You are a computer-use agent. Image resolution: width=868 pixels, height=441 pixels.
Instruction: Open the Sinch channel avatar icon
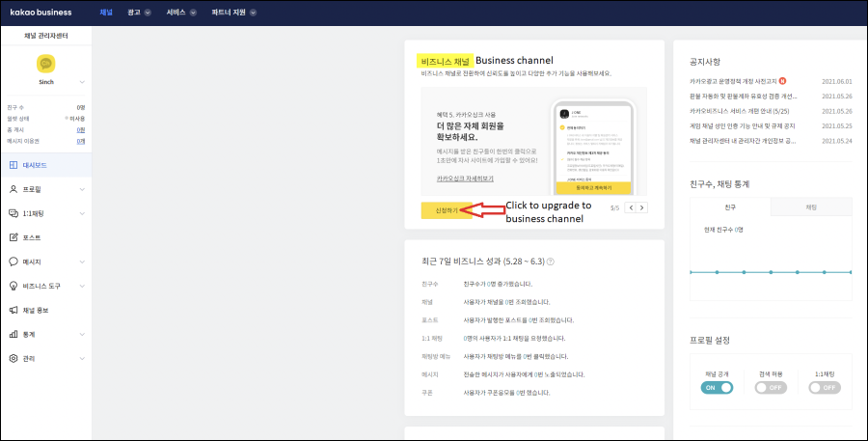point(46,64)
